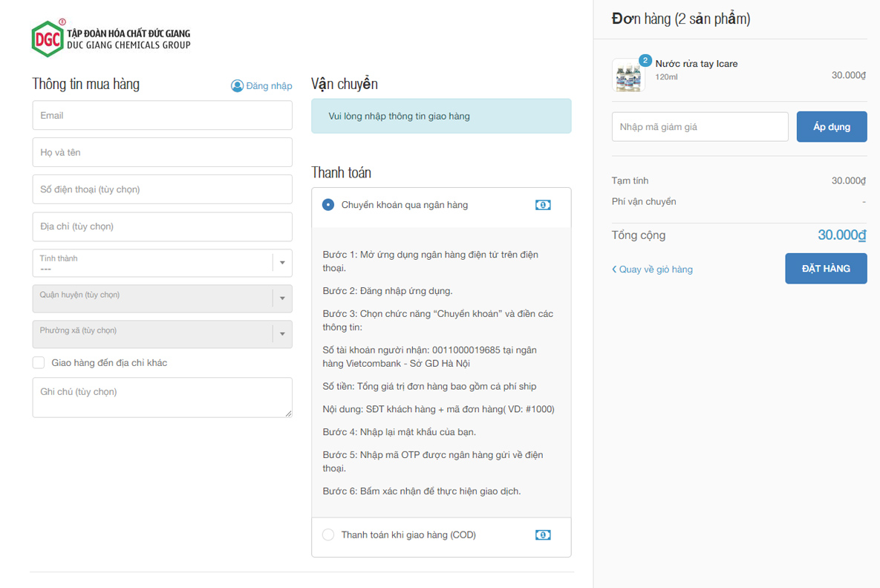Image resolution: width=880 pixels, height=588 pixels.
Task: Click the COD payment money icon
Action: (543, 535)
